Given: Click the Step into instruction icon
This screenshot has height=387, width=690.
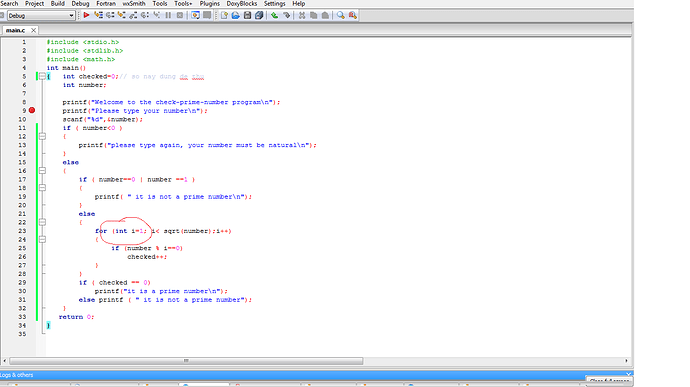Looking at the screenshot, I should pyautogui.click(x=156, y=15).
